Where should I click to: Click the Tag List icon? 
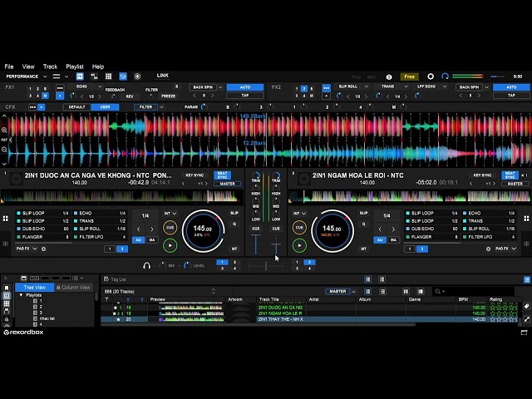(106, 279)
